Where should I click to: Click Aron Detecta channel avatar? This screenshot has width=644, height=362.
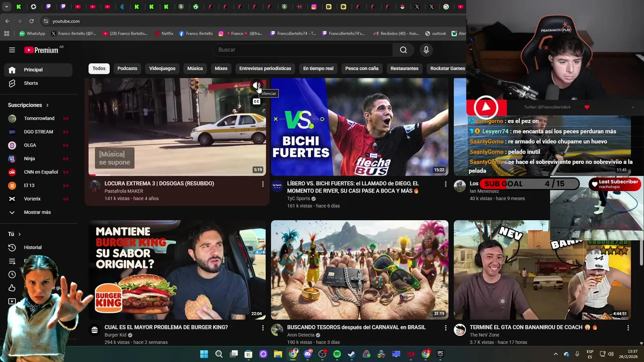277,330
